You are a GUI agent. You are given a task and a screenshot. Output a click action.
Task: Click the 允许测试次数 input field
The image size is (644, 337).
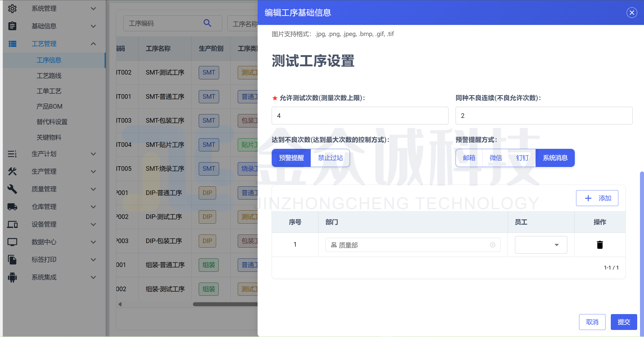point(360,116)
